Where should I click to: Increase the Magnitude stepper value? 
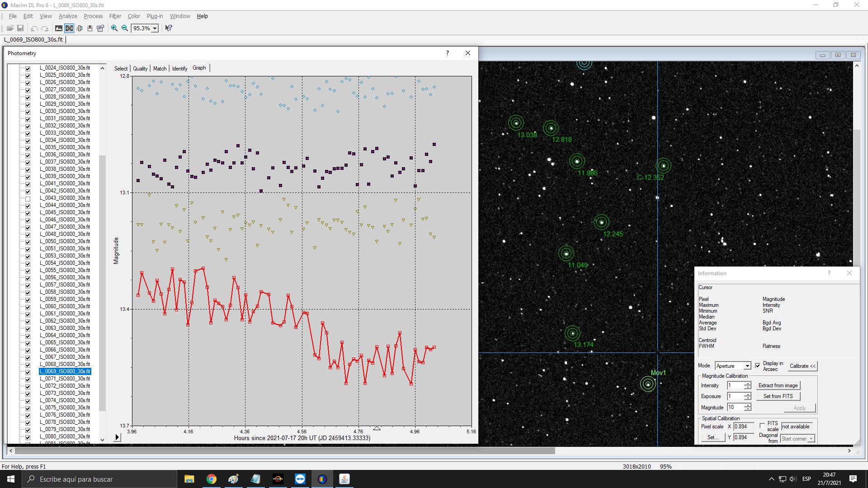748,405
